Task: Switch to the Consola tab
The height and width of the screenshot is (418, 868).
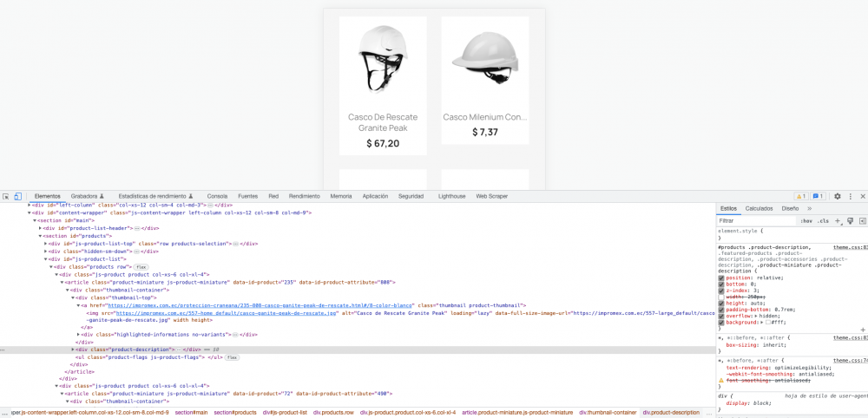Action: click(x=218, y=196)
